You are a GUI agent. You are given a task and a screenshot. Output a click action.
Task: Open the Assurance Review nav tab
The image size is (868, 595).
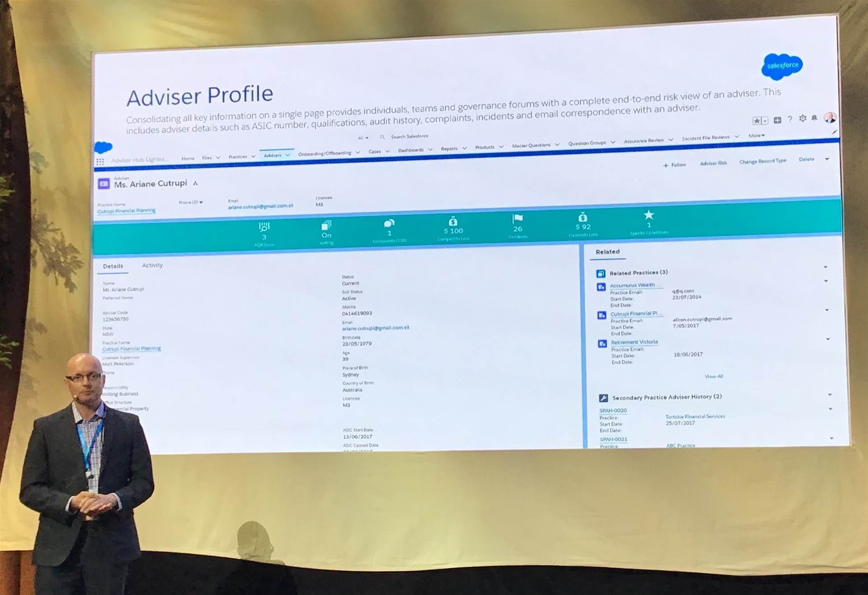coord(643,141)
